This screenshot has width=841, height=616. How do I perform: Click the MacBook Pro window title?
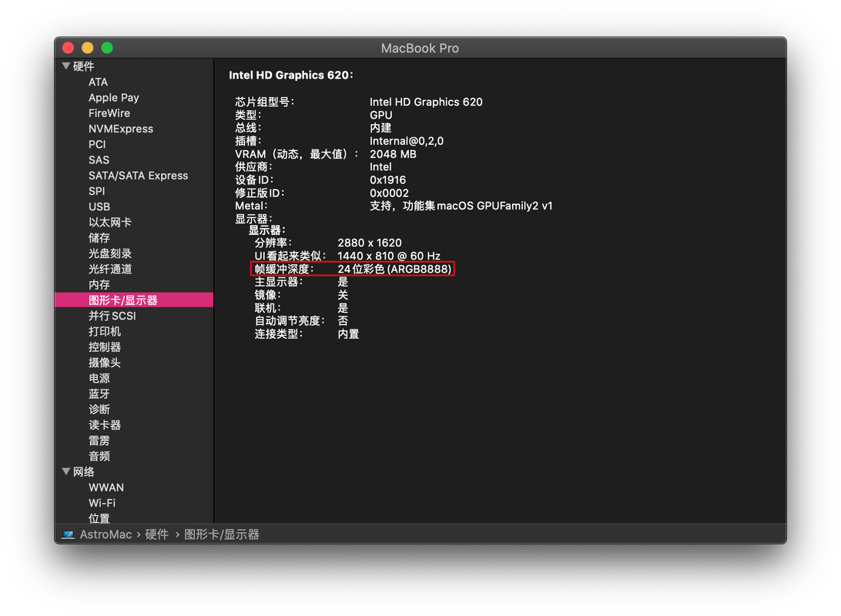420,49
